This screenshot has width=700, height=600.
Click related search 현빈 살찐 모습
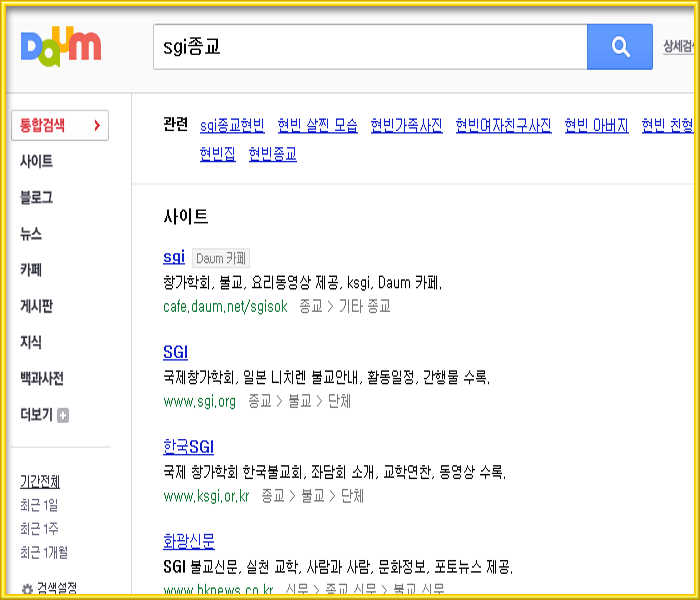coord(317,125)
